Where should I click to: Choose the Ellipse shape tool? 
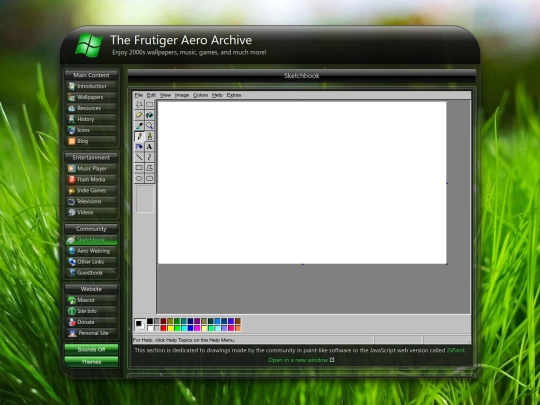coord(139,178)
